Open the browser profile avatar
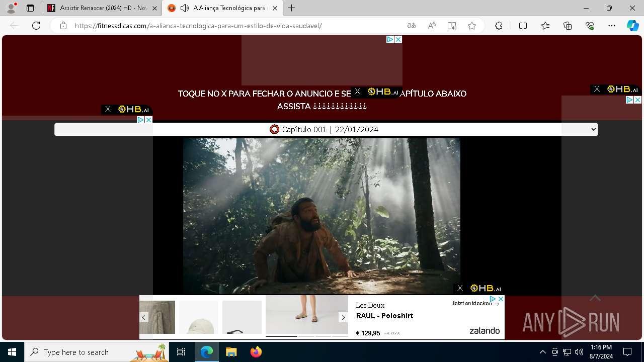Viewport: 644px width, 362px height. [11, 8]
